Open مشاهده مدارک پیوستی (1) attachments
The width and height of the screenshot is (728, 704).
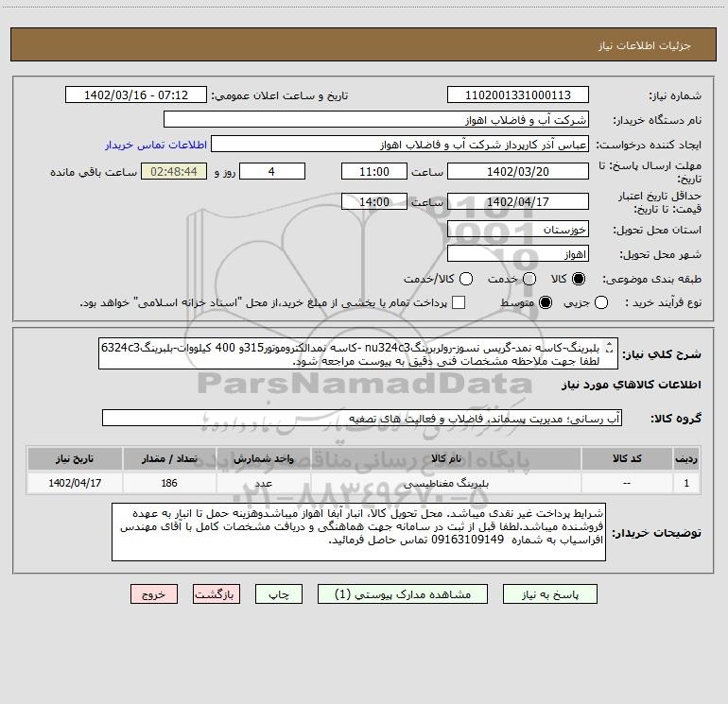pyautogui.click(x=403, y=594)
